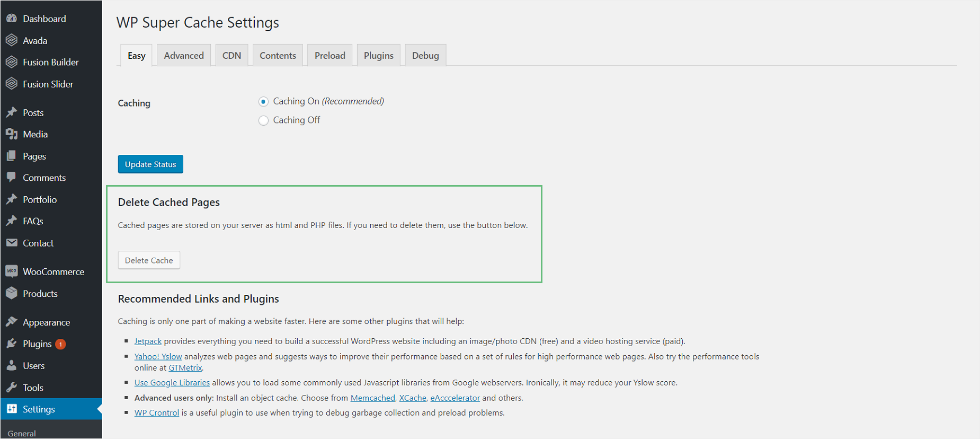
Task: Open the Yahoo! Yslow link
Action: 158,356
